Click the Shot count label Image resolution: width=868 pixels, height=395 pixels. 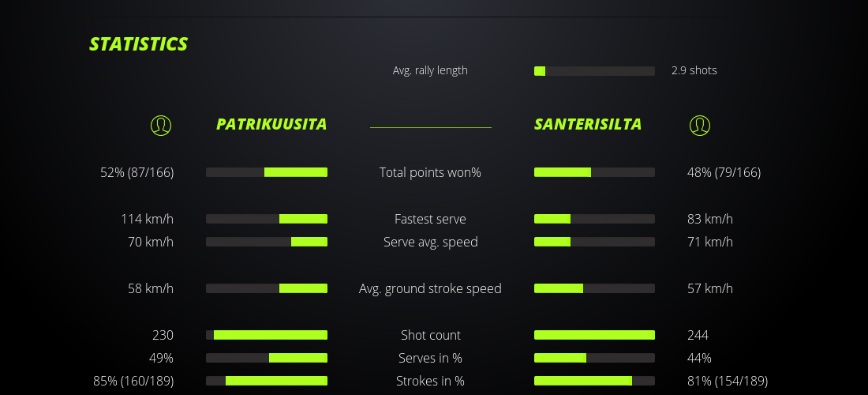(430, 335)
